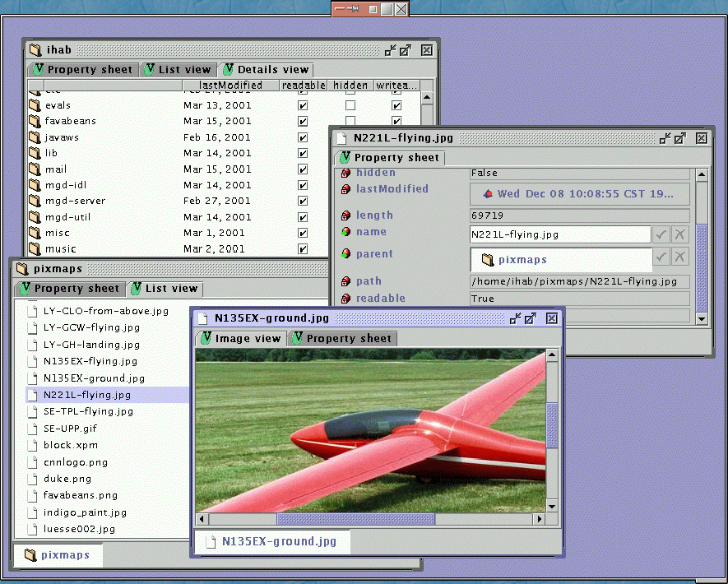
Task: Click the date icon in the lastModified value
Action: pos(487,194)
